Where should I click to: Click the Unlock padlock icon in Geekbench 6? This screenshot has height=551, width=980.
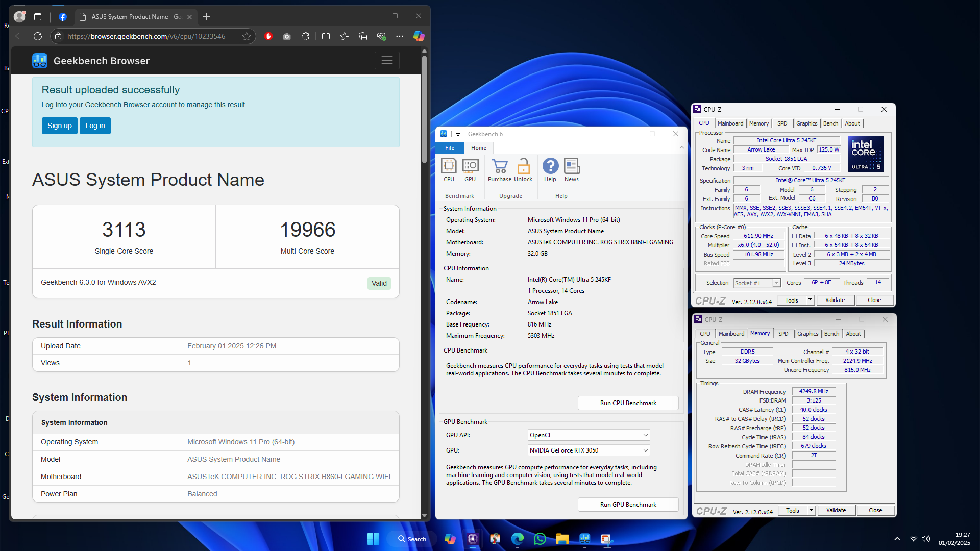(523, 170)
